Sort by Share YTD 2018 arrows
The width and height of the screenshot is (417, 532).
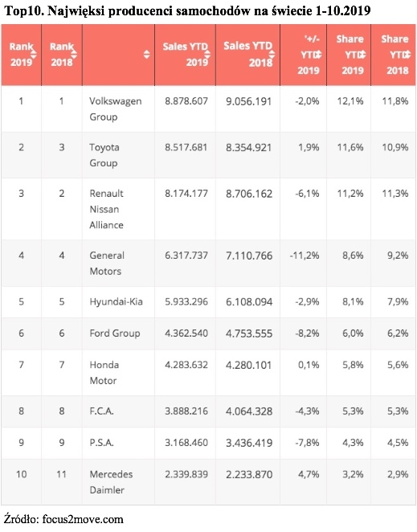tap(407, 55)
